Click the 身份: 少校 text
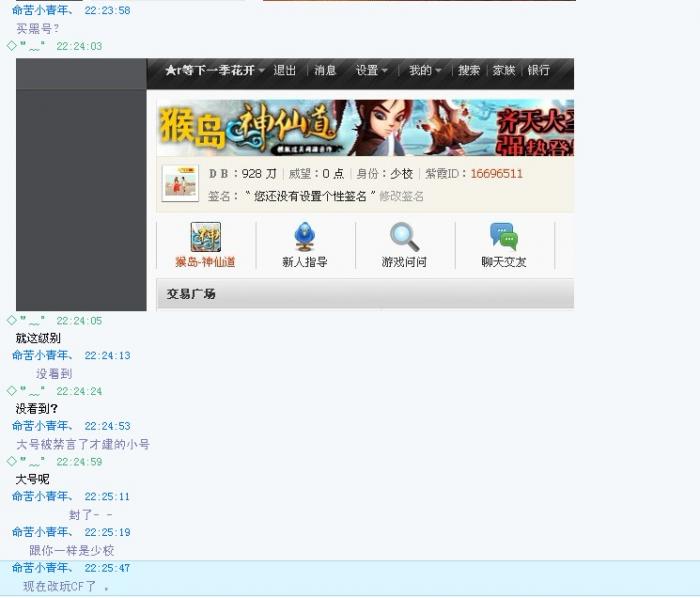The image size is (700, 598). click(x=384, y=174)
